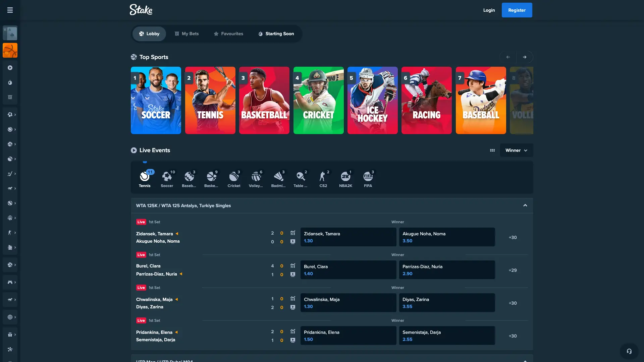Open the Winner market dropdown
This screenshot has height=362, width=644.
pos(516,150)
